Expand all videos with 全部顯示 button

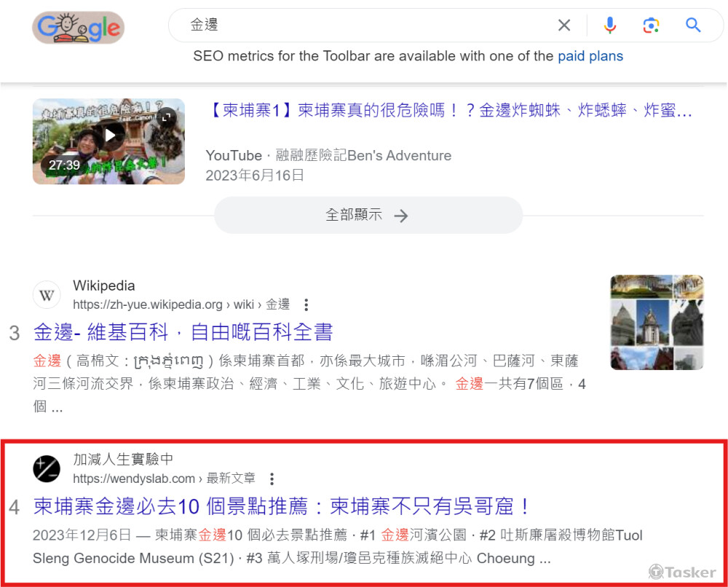pyautogui.click(x=368, y=215)
